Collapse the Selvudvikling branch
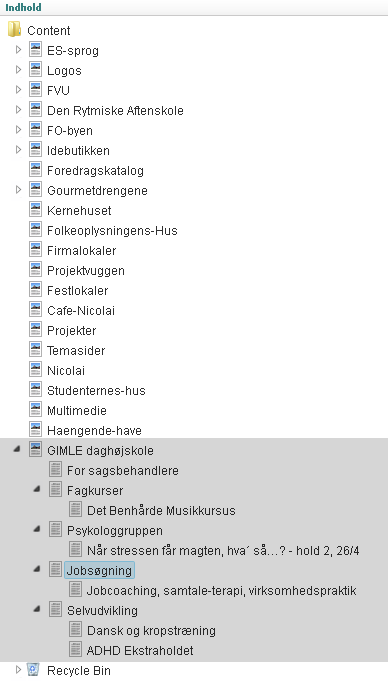Image resolution: width=388 pixels, height=684 pixels. coord(38,609)
